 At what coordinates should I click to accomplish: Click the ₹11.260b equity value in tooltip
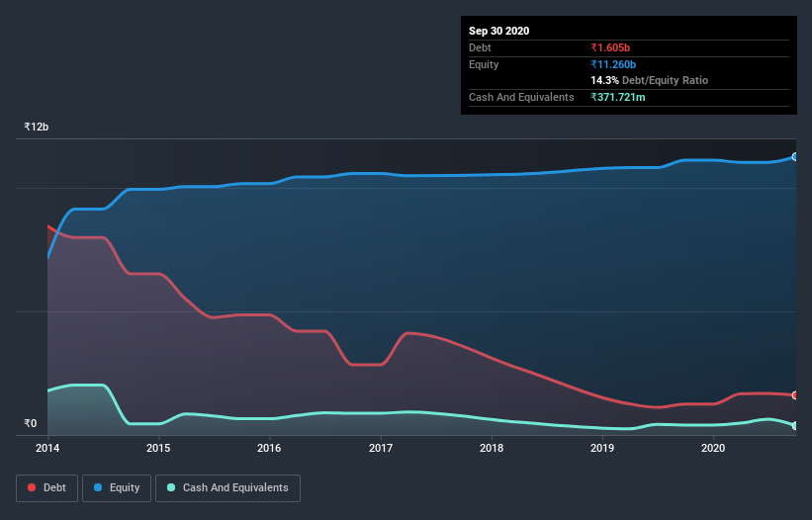(x=613, y=64)
